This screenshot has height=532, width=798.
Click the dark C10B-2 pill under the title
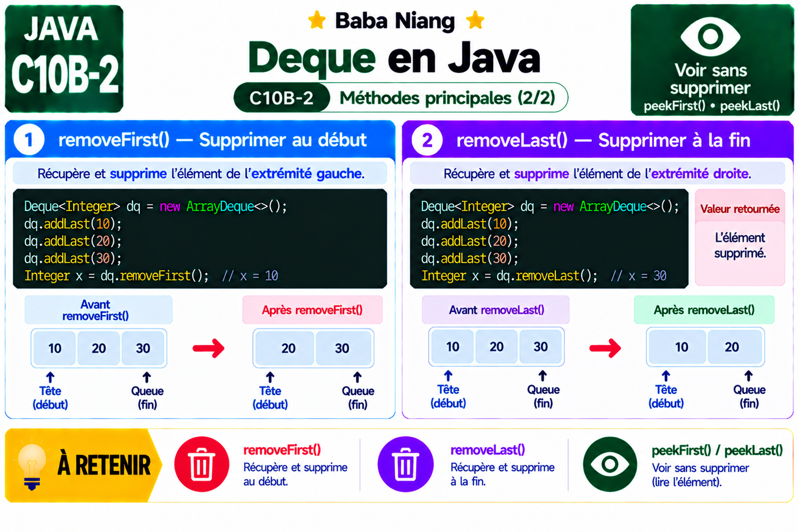282,98
